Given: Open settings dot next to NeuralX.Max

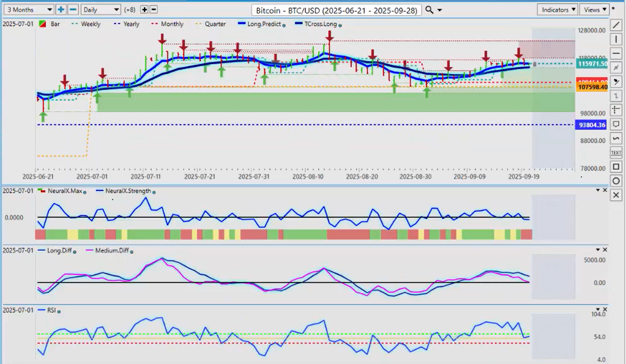Looking at the screenshot, I should 84,192.
